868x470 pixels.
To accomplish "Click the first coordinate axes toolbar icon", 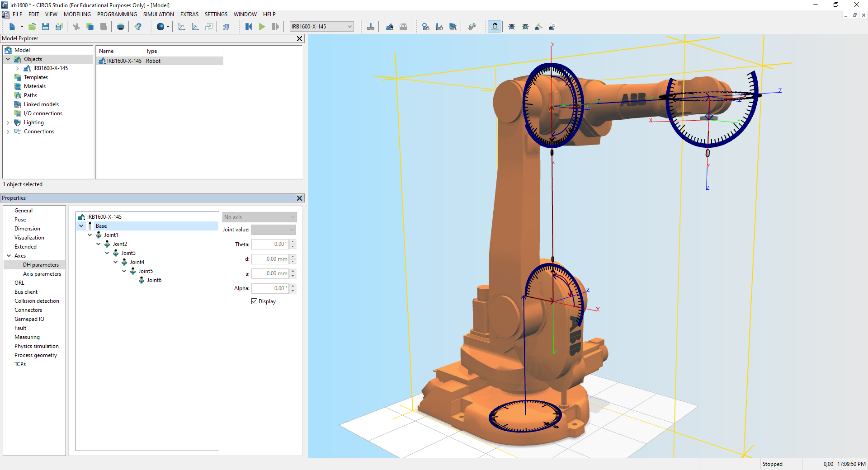I will [182, 27].
